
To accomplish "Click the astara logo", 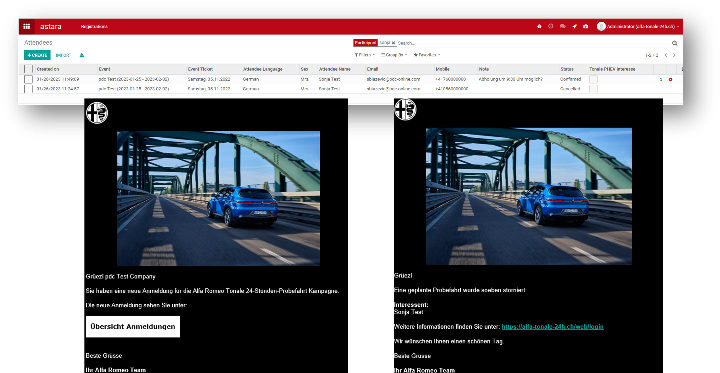I will (51, 27).
